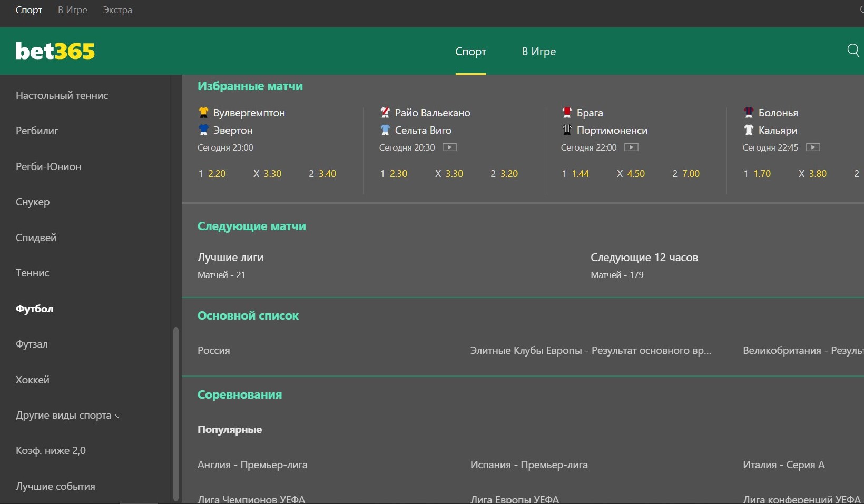Select Теннис in sidebar

pyautogui.click(x=33, y=273)
